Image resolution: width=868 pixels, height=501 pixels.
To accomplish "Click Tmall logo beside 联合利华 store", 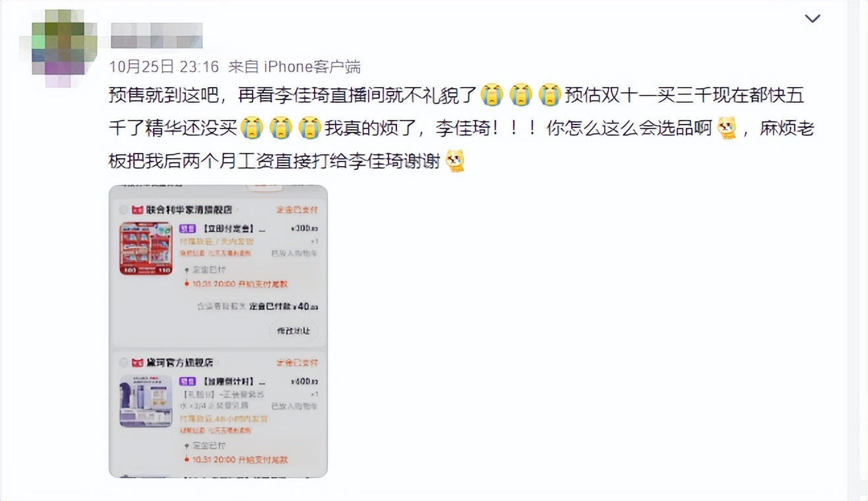I will 137,210.
